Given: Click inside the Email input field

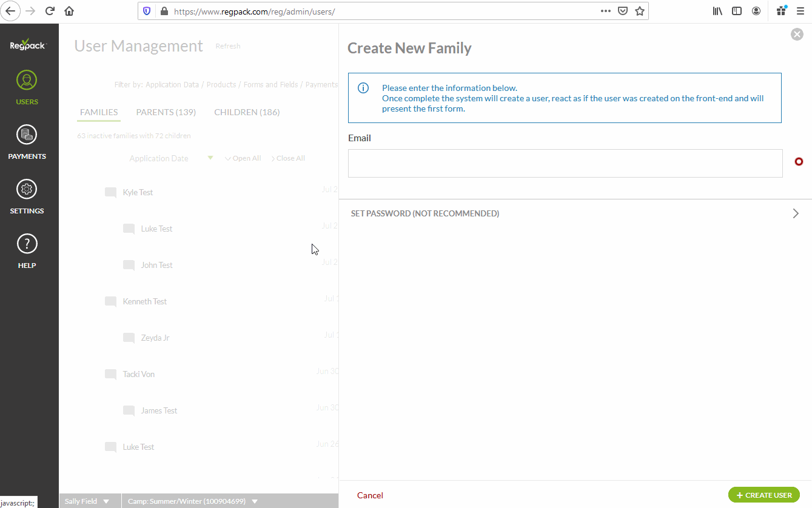Looking at the screenshot, I should (565, 163).
